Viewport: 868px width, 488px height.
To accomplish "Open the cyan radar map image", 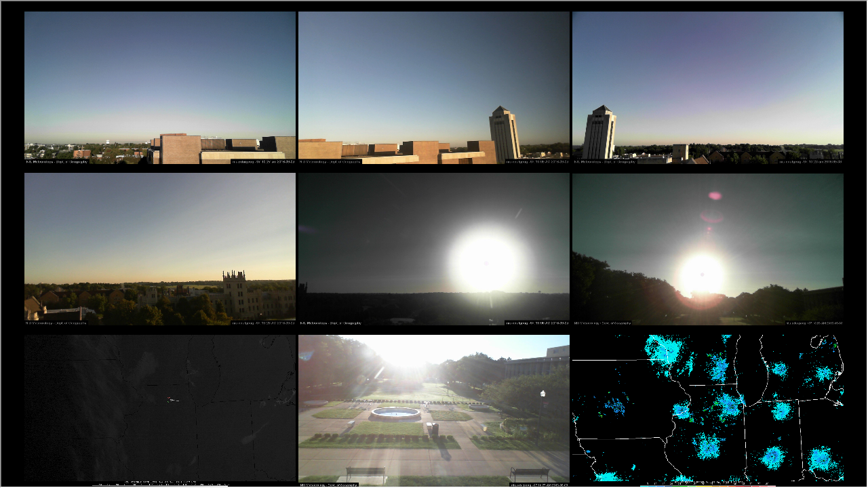I will [708, 410].
